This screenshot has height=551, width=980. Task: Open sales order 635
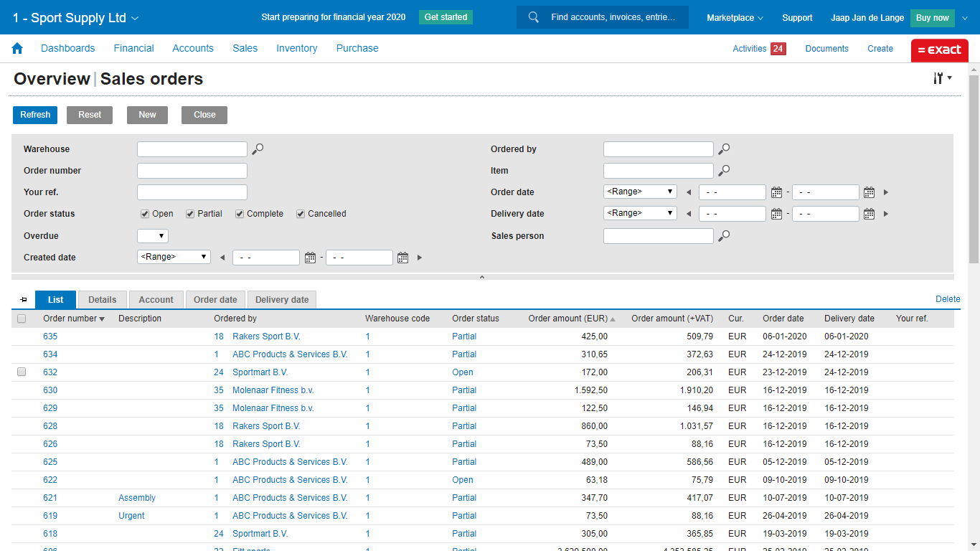[50, 336]
